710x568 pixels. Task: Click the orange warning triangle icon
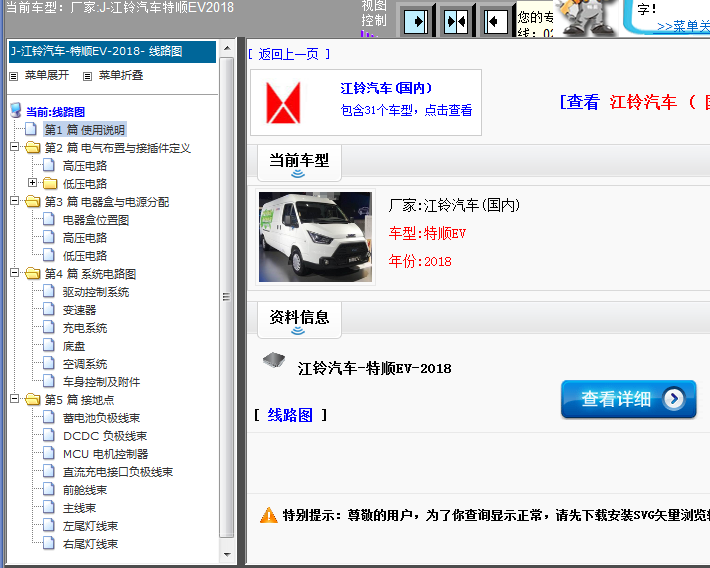pyautogui.click(x=269, y=515)
